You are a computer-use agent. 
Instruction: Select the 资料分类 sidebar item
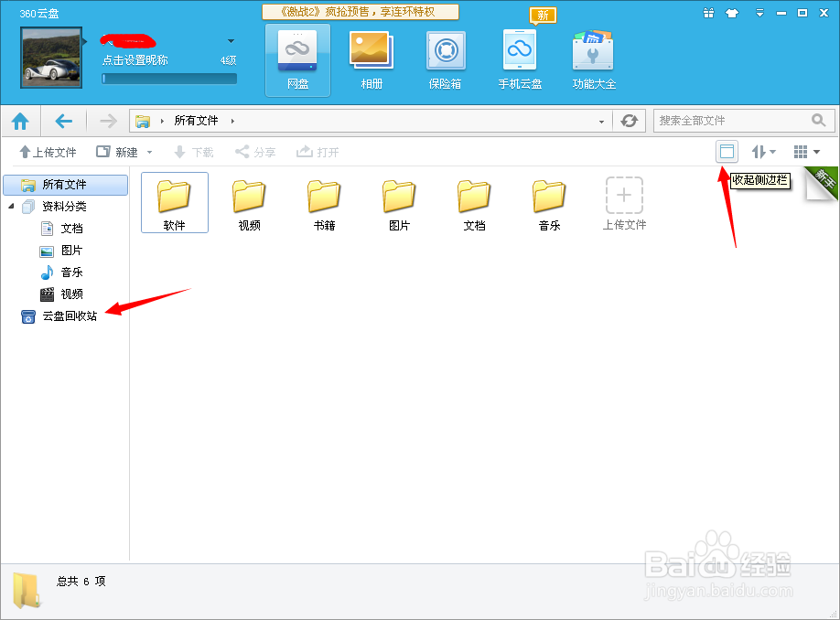[x=54, y=206]
